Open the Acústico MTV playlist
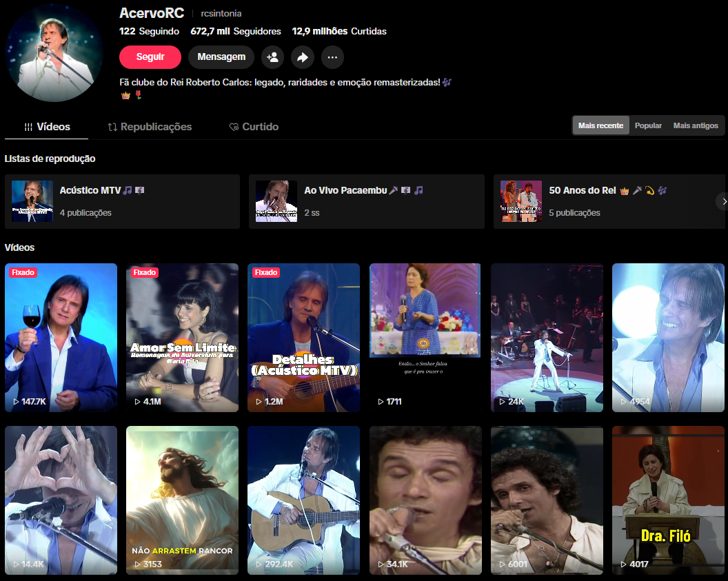728x581 pixels. [122, 201]
